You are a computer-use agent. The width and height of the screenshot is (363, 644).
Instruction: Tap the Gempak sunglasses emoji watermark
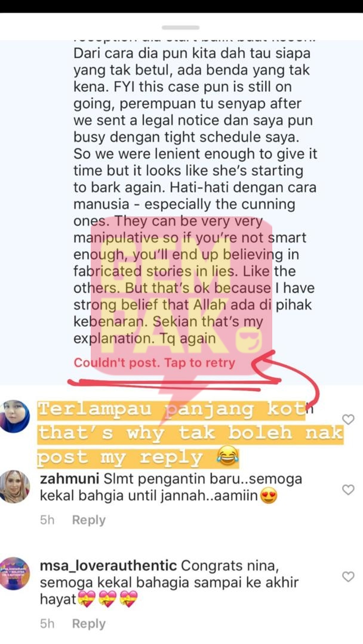(x=248, y=339)
